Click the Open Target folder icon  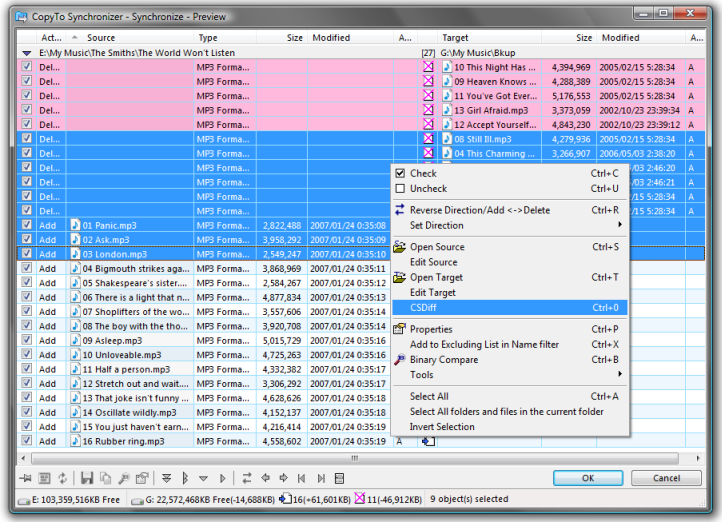[x=401, y=277]
